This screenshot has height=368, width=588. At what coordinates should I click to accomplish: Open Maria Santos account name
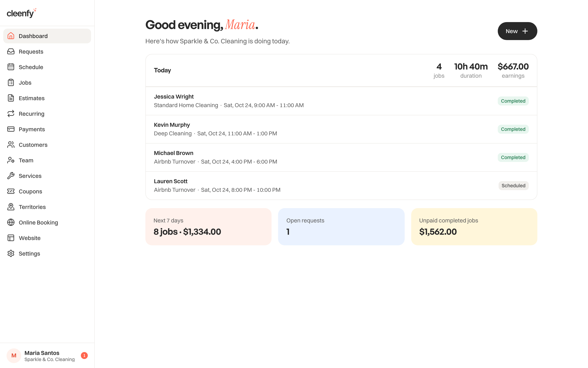pyautogui.click(x=42, y=353)
